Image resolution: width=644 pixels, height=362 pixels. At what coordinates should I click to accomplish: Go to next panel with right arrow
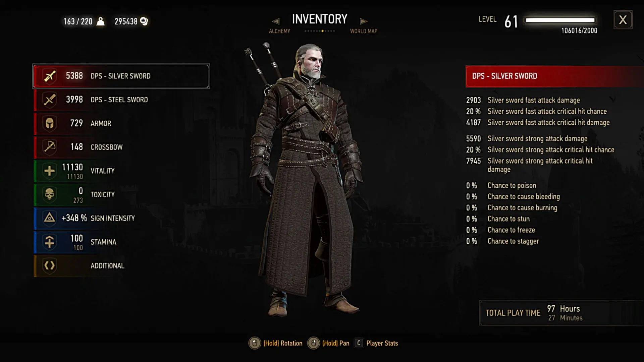pyautogui.click(x=364, y=21)
